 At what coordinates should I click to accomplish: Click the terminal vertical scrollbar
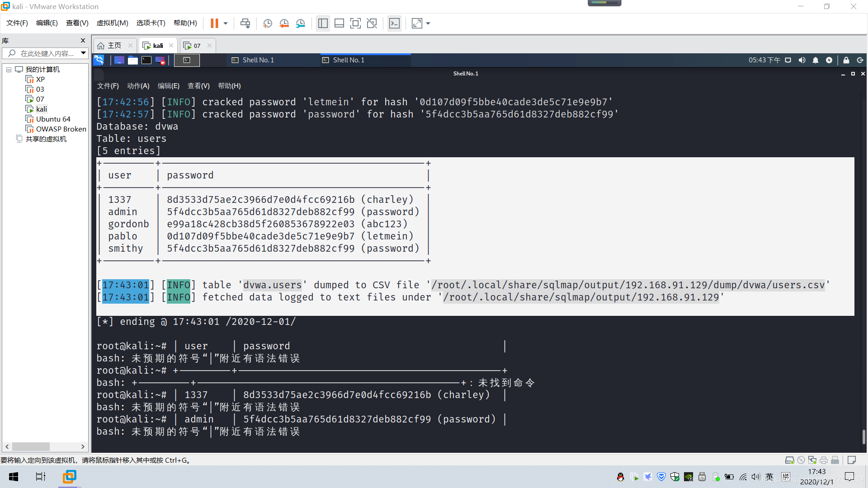click(863, 436)
